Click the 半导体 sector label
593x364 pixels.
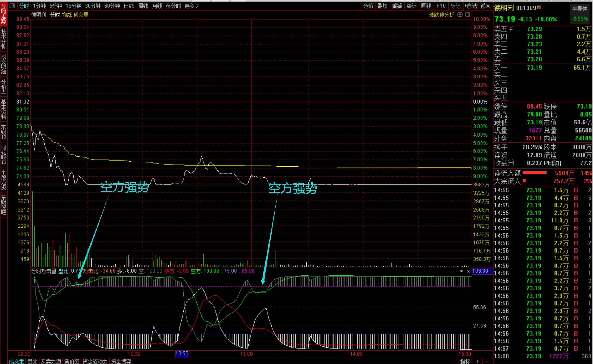click(x=580, y=9)
